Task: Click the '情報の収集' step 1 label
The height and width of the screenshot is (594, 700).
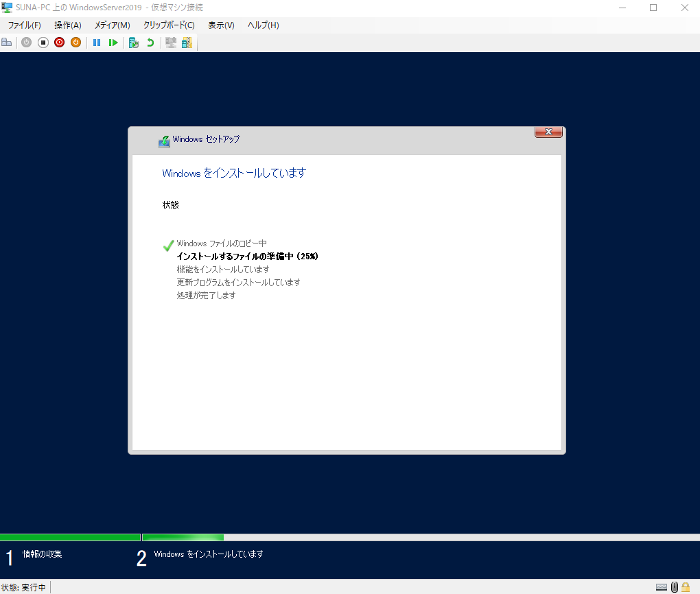Action: (x=42, y=554)
